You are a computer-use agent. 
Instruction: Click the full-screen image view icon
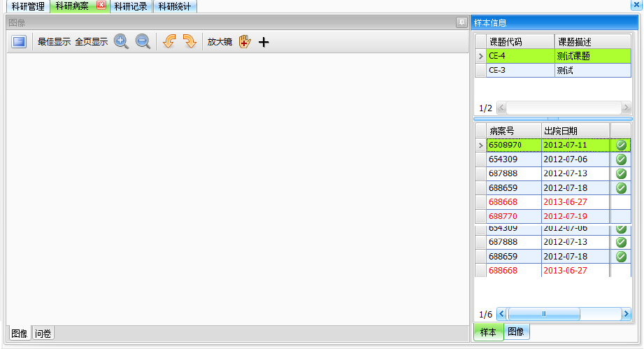19,42
